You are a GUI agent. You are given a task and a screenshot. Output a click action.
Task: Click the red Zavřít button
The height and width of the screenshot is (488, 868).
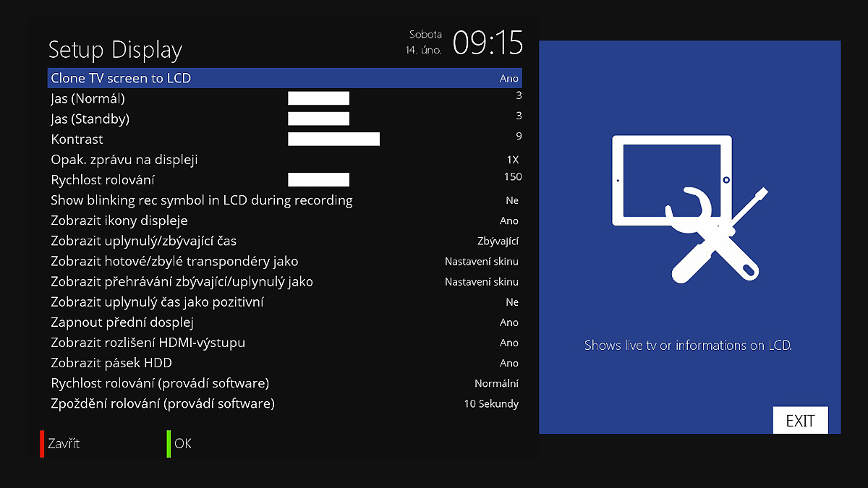coord(60,443)
